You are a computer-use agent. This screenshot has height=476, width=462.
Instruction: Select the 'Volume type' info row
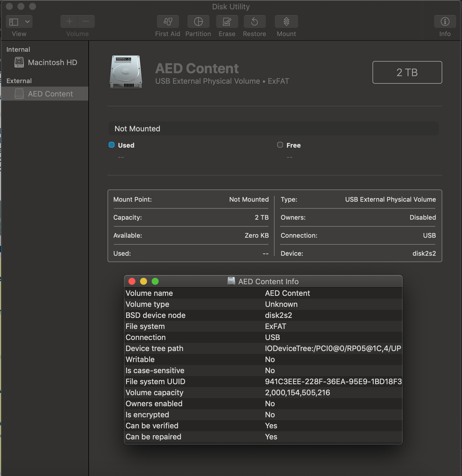[x=263, y=304]
